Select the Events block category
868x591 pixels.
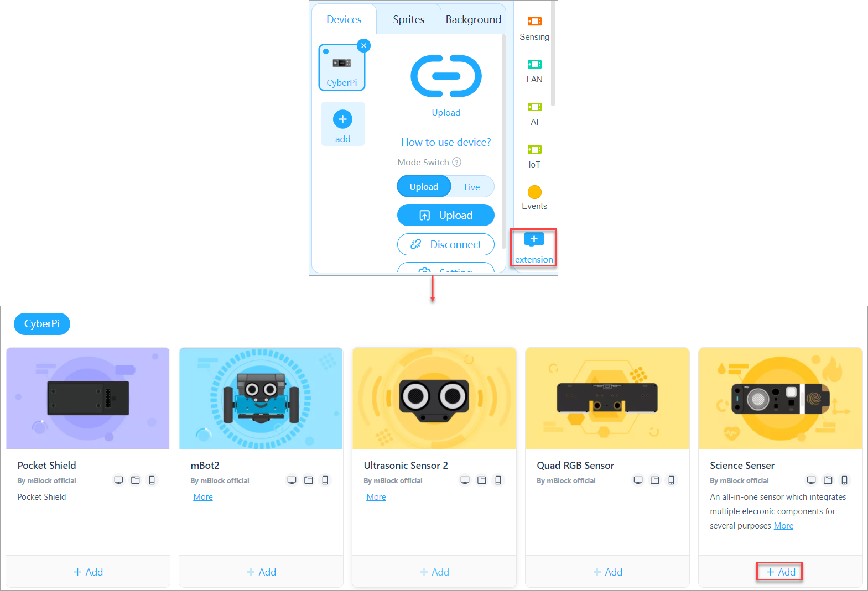point(534,197)
